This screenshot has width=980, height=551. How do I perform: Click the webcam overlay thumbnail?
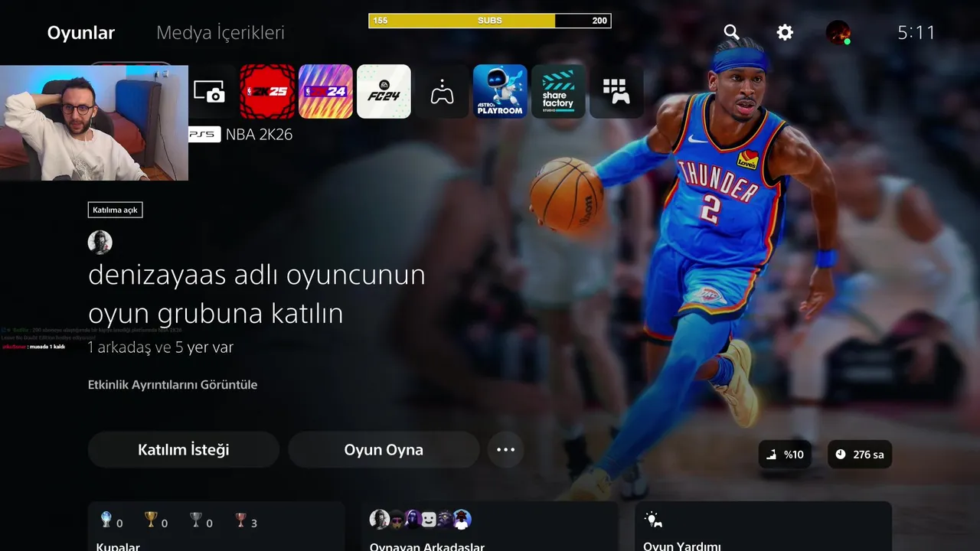(94, 122)
